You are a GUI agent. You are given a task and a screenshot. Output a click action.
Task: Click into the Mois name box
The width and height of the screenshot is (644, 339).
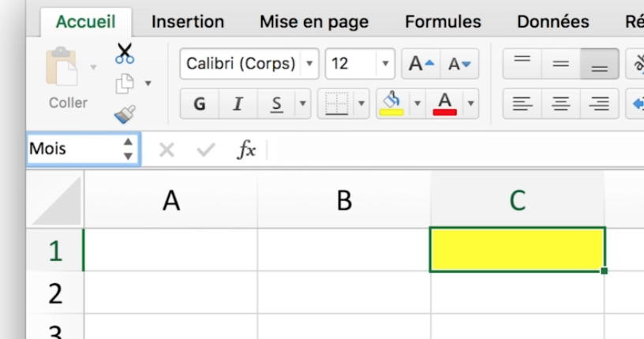pyautogui.click(x=84, y=149)
